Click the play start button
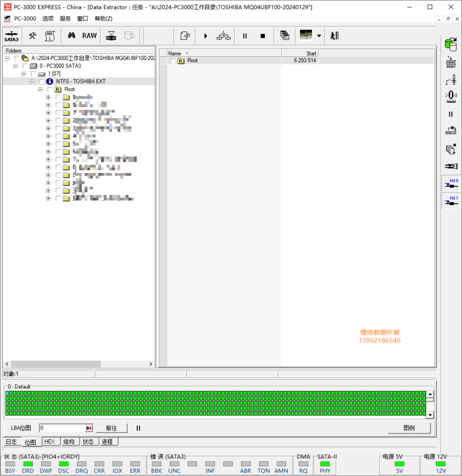This screenshot has width=462, height=476. 205,36
